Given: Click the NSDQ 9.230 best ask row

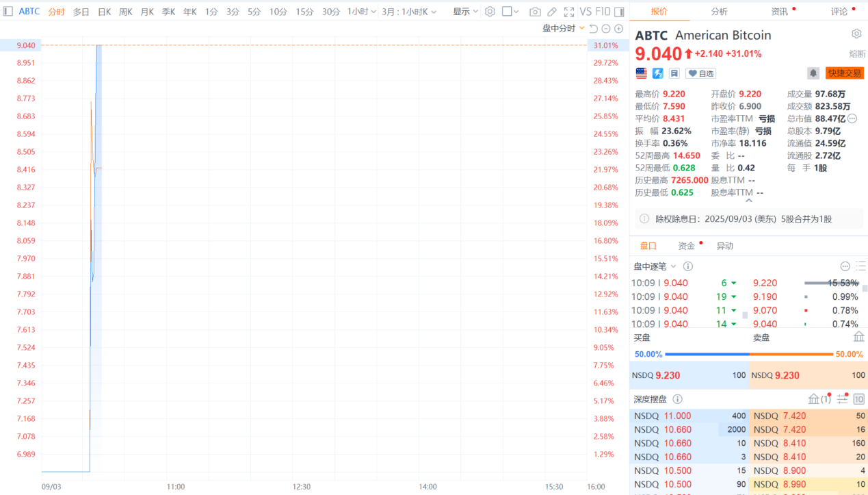Looking at the screenshot, I should (808, 375).
